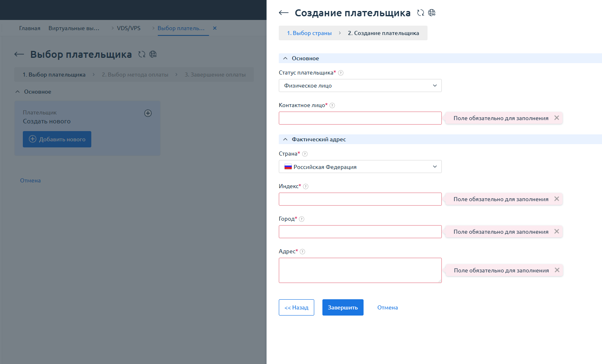Dismiss error message for Индекс field
This screenshot has height=364, width=602.
click(x=556, y=199)
